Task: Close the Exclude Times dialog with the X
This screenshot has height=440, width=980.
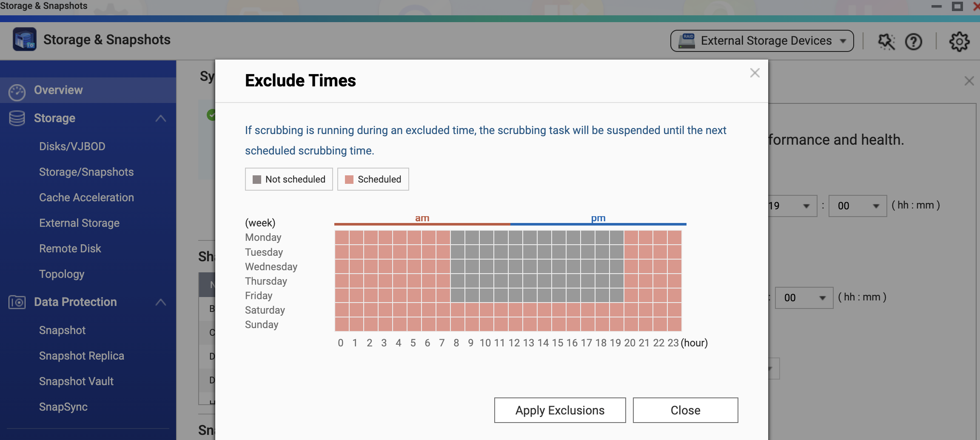Action: tap(755, 73)
